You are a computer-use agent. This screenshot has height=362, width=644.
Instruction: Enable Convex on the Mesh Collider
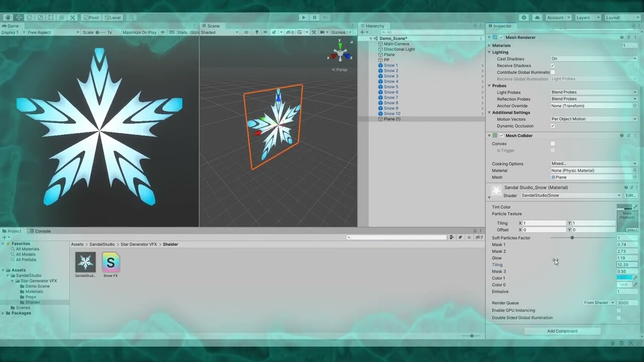552,144
